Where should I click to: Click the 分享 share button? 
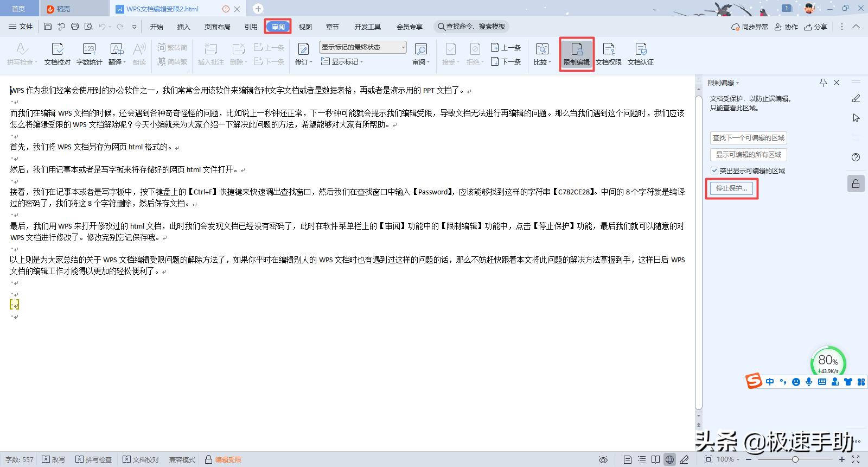(x=815, y=27)
